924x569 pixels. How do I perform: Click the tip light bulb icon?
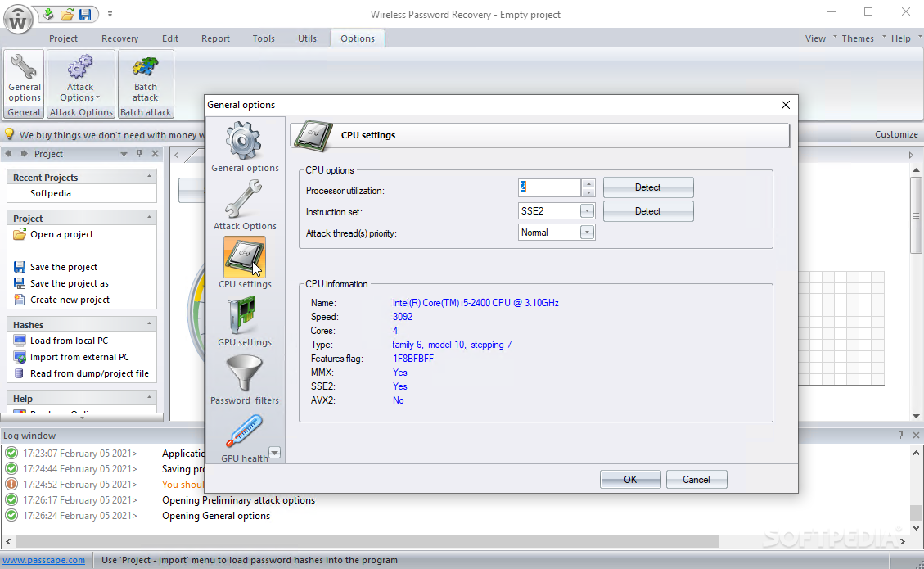[10, 134]
